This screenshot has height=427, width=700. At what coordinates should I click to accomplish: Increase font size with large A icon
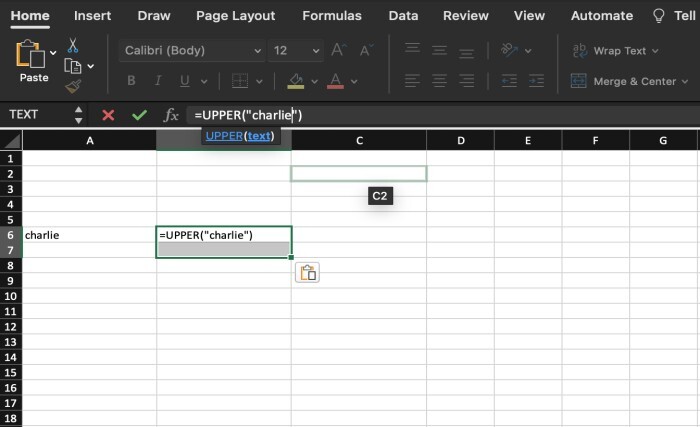[339, 50]
